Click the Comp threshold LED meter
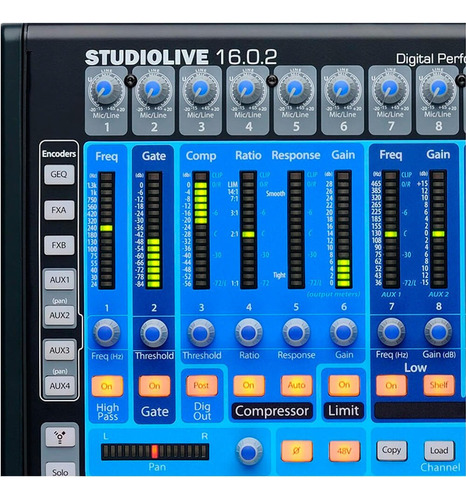 pos(201,230)
